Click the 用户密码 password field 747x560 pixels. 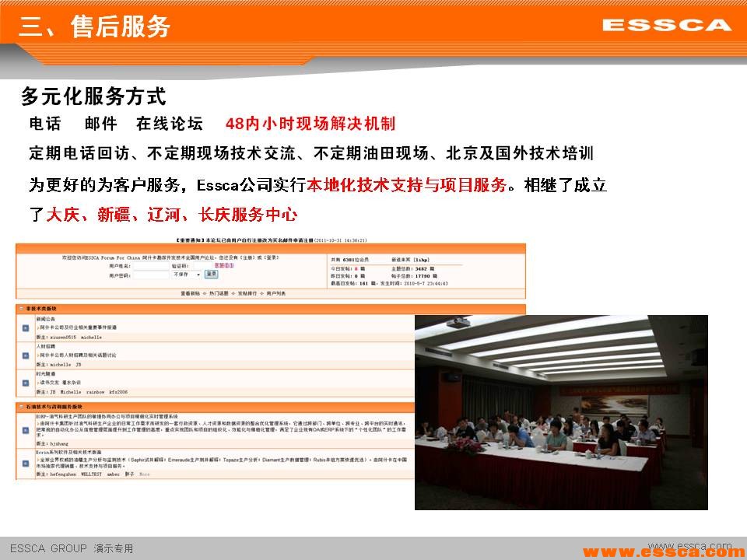[149, 275]
